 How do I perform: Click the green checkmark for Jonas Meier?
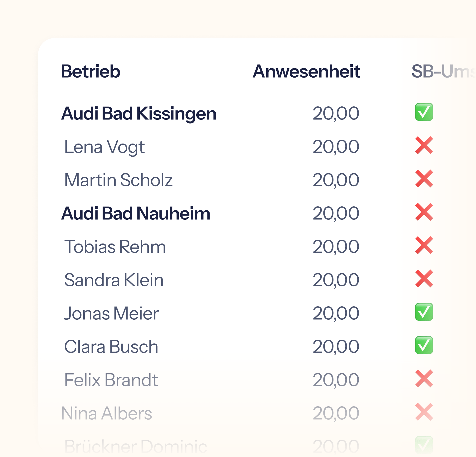point(424,313)
